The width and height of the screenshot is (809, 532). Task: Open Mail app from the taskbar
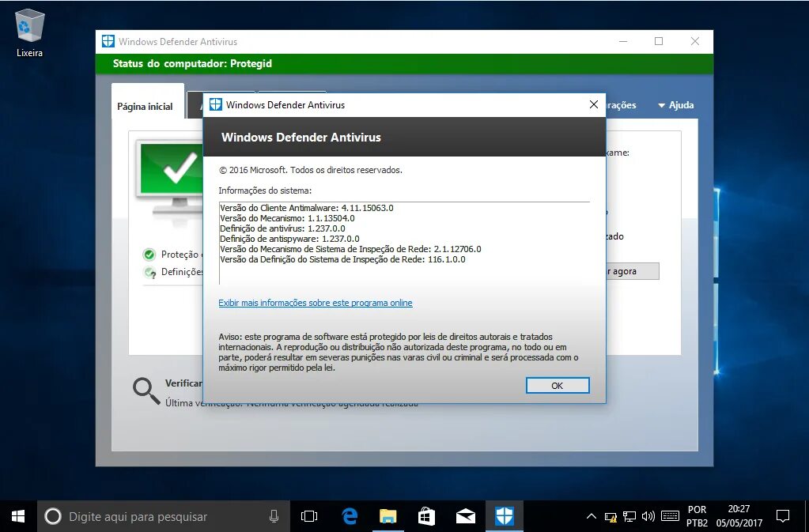465,516
